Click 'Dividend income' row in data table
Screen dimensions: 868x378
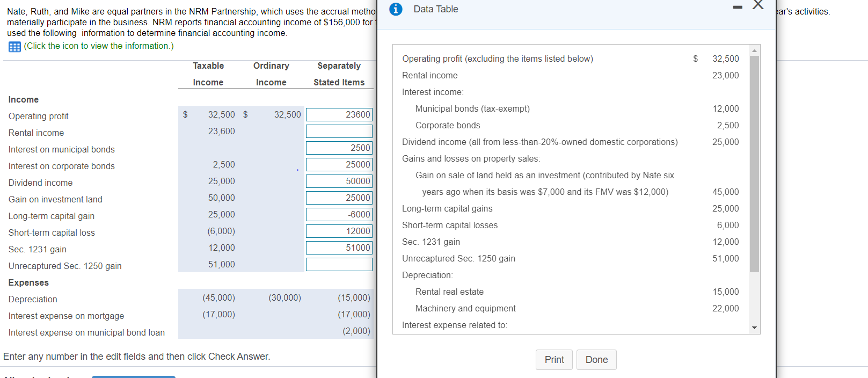point(539,142)
